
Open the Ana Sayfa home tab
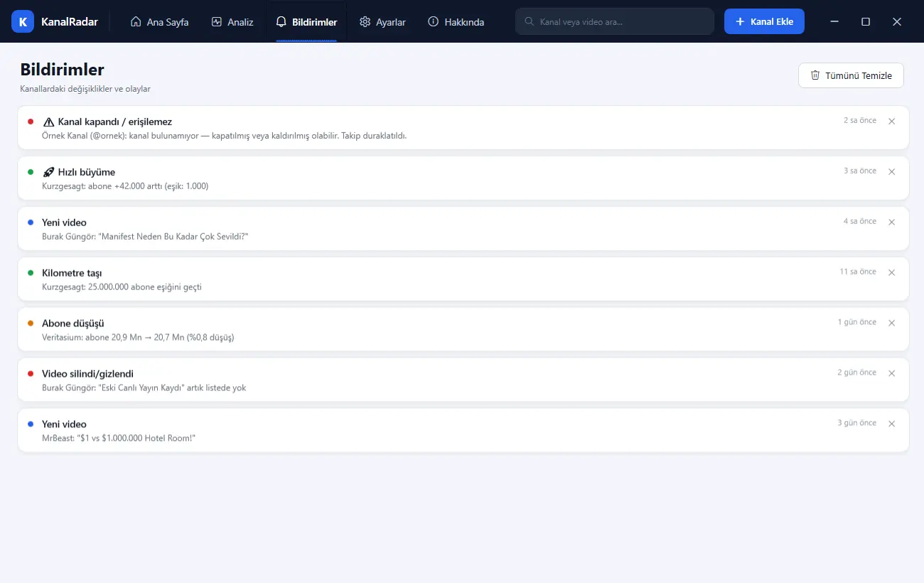pyautogui.click(x=159, y=22)
